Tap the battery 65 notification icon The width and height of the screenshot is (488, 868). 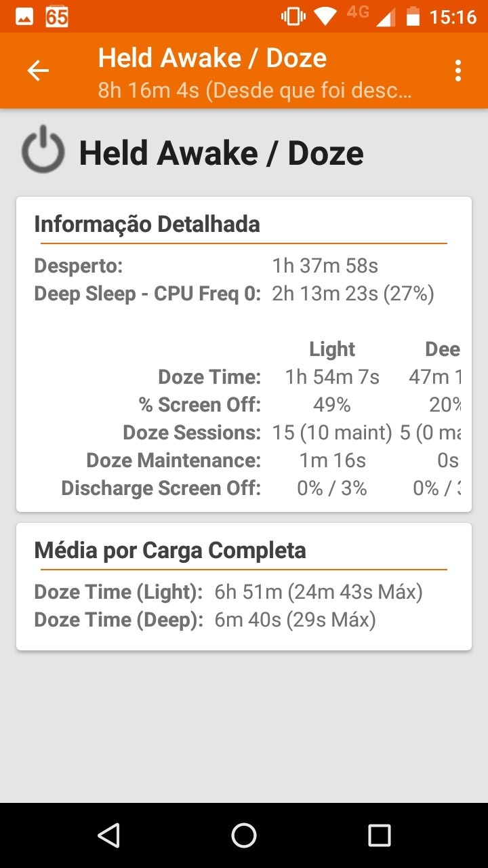[57, 16]
